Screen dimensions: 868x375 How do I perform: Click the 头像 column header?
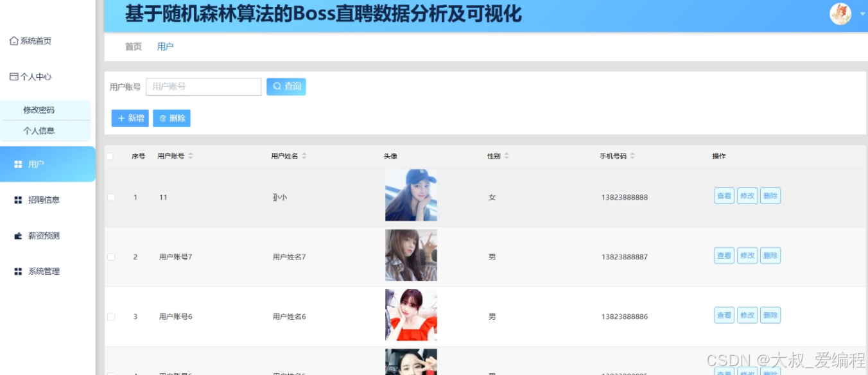390,156
